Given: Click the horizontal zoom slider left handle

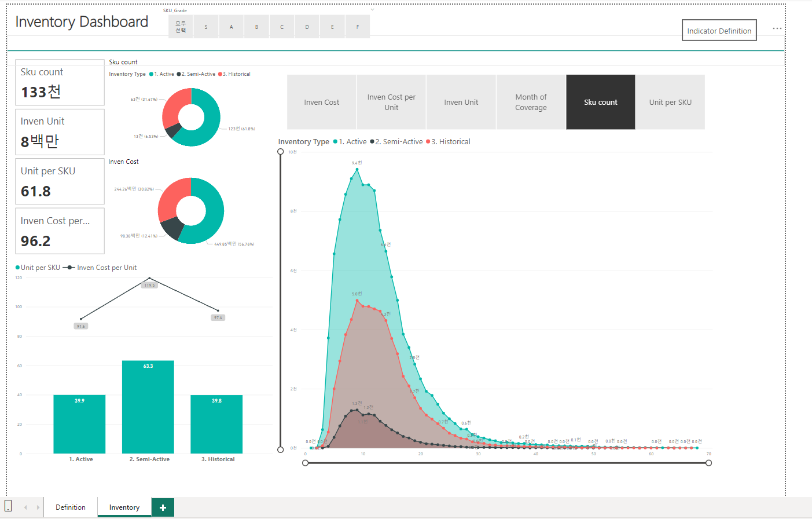Looking at the screenshot, I should pos(305,463).
